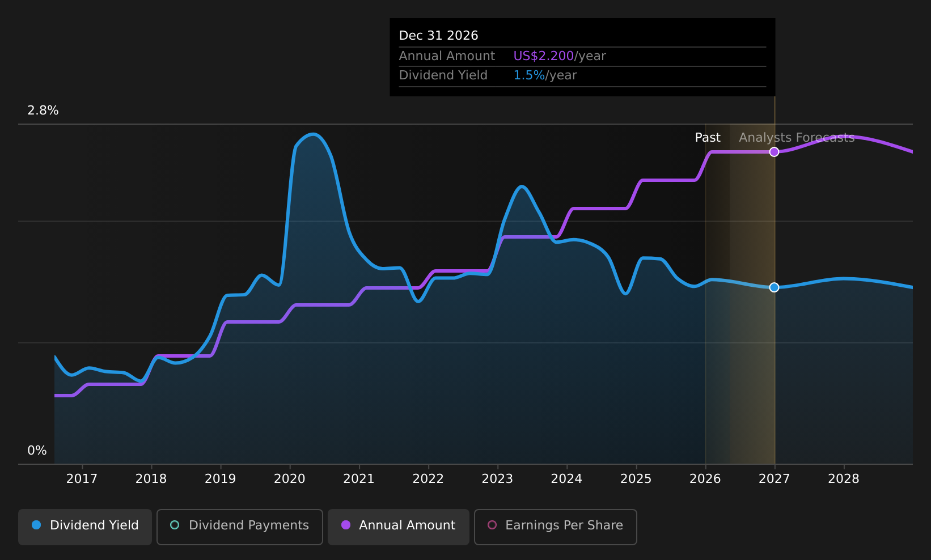Enable the Dividend Payments series
The width and height of the screenshot is (931, 560).
tap(240, 527)
